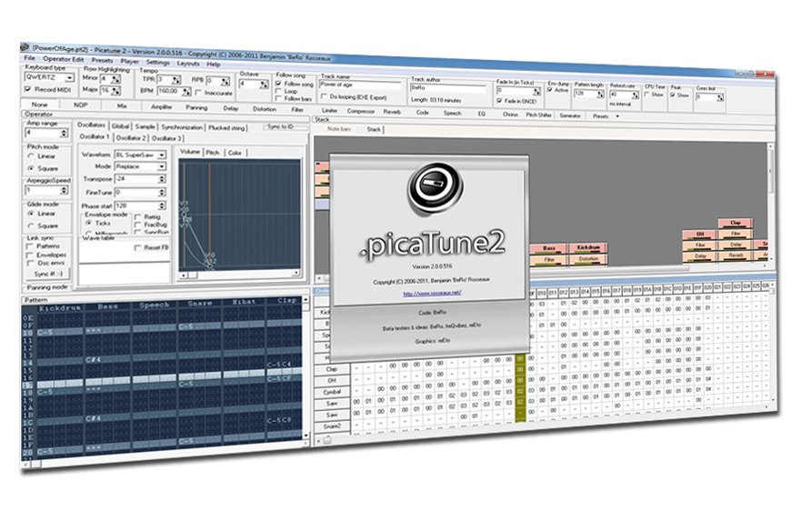Adjust the BPM spinner arrows

click(x=186, y=92)
